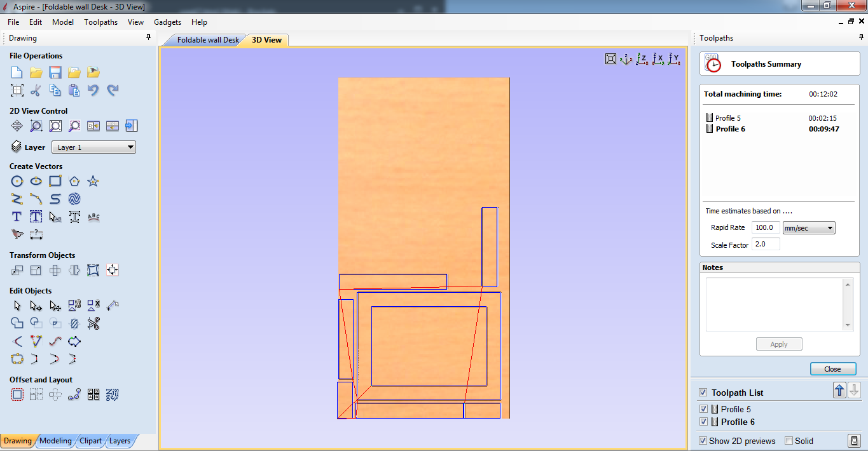
Task: Open the mm/sec units dropdown
Action: tap(809, 228)
